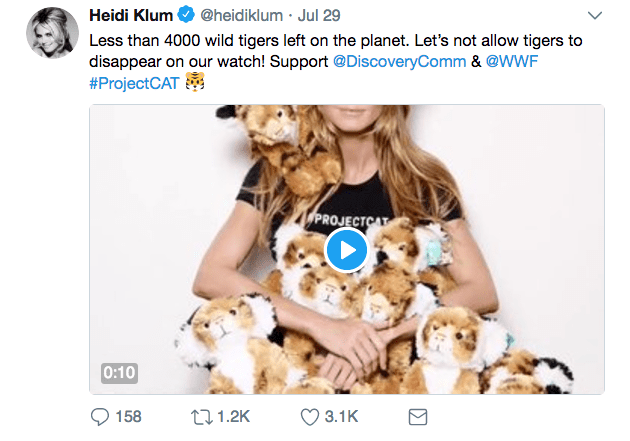Click the 3.1K likes count
The image size is (630, 441).
(x=342, y=417)
